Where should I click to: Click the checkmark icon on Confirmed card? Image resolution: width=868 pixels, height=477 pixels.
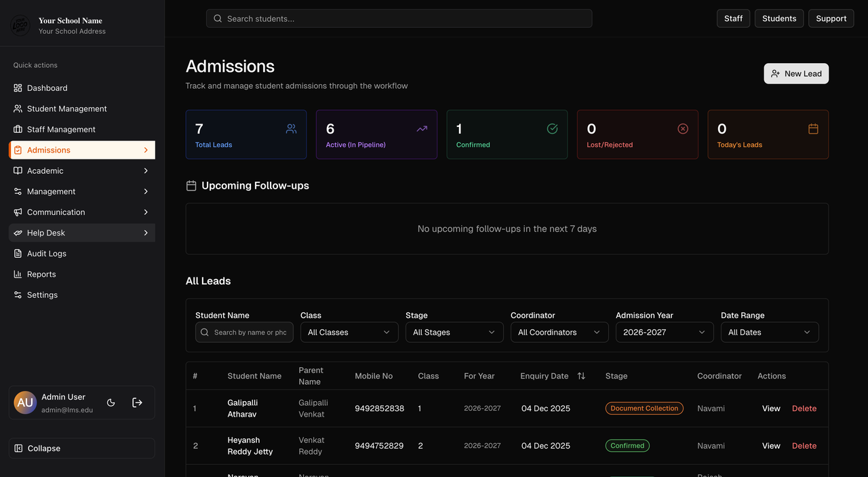click(552, 129)
